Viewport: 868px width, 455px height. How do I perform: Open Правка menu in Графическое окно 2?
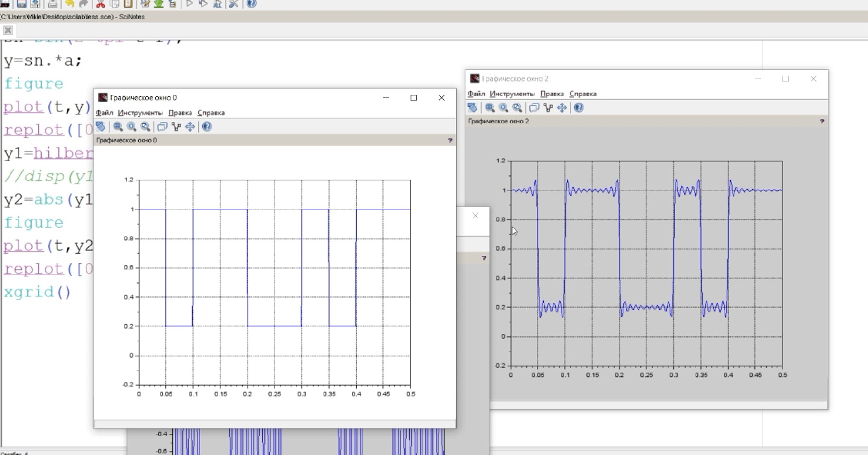click(552, 94)
